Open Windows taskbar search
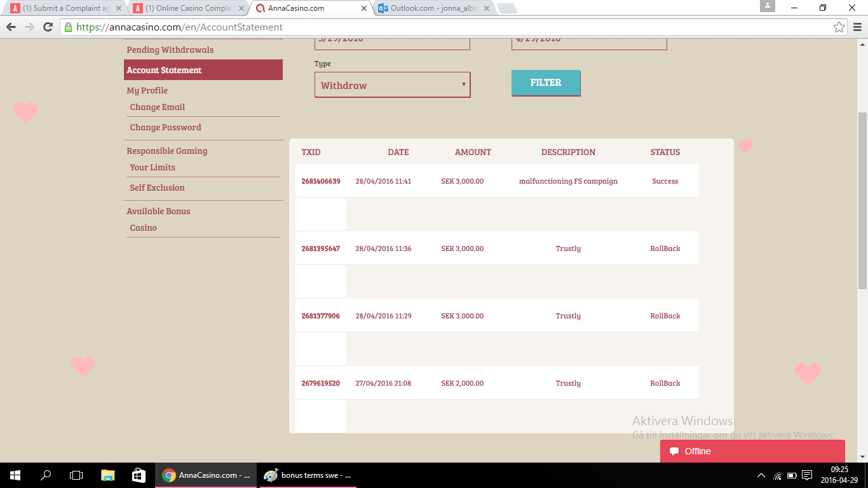This screenshot has width=868, height=488. [46, 475]
